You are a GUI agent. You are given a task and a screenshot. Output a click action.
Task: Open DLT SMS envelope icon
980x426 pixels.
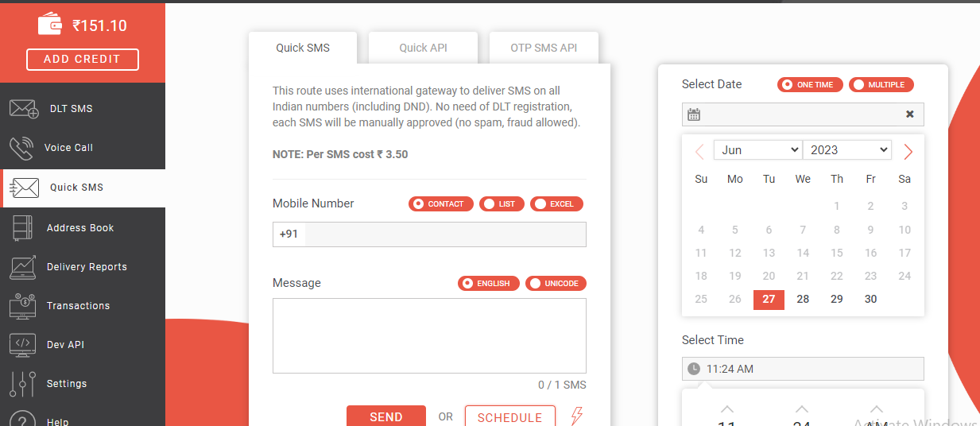(x=24, y=108)
